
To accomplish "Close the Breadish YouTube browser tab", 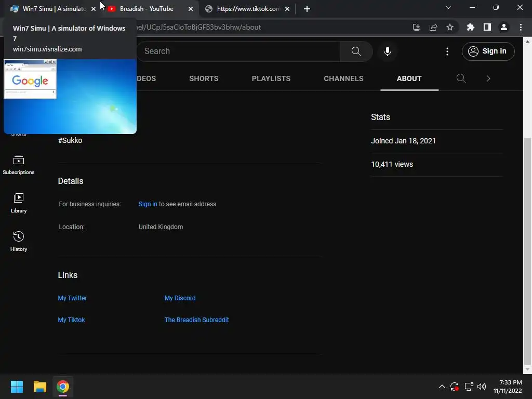I will click(x=190, y=9).
